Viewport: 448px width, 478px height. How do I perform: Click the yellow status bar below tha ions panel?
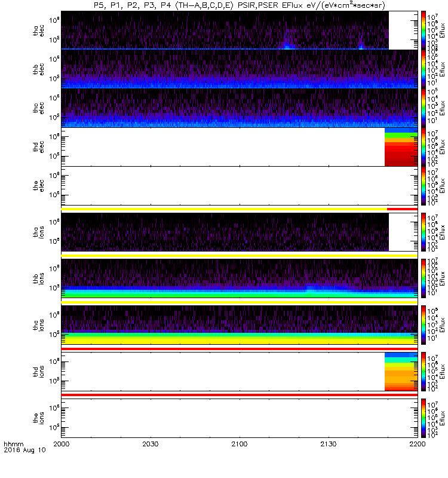click(240, 256)
